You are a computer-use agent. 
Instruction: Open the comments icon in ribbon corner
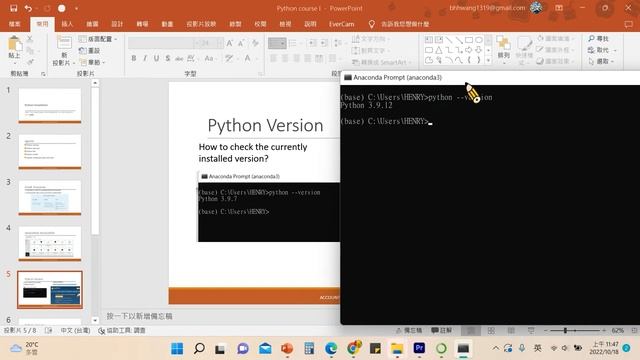coord(629,24)
